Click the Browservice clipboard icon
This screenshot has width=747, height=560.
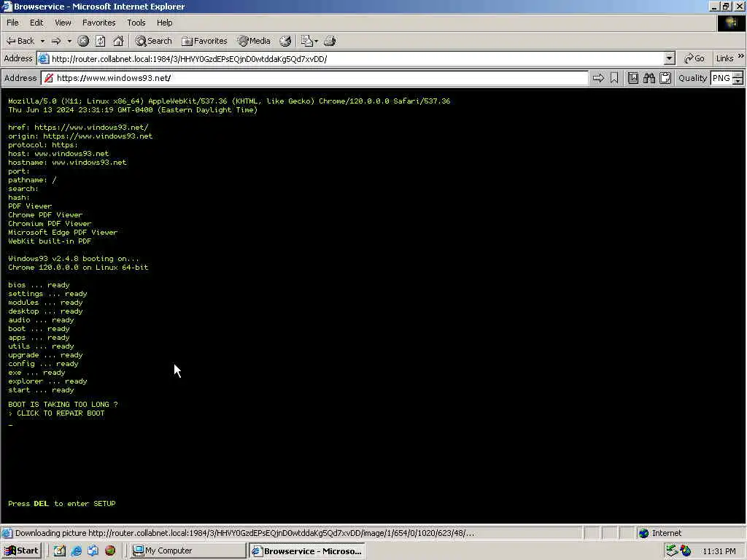click(x=665, y=78)
